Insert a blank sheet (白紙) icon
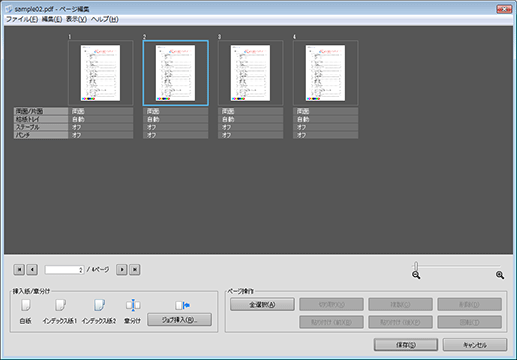 pyautogui.click(x=26, y=305)
